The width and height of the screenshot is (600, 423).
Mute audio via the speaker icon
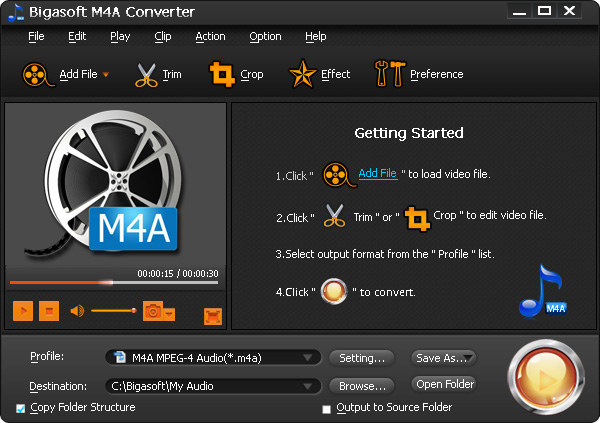(77, 311)
